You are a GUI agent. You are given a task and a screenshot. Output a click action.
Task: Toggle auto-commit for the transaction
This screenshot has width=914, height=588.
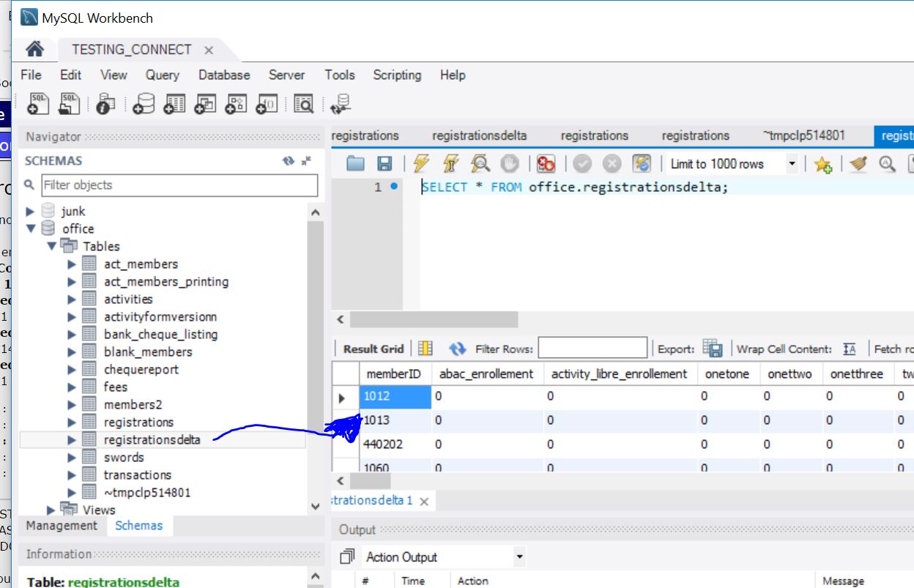tap(641, 163)
